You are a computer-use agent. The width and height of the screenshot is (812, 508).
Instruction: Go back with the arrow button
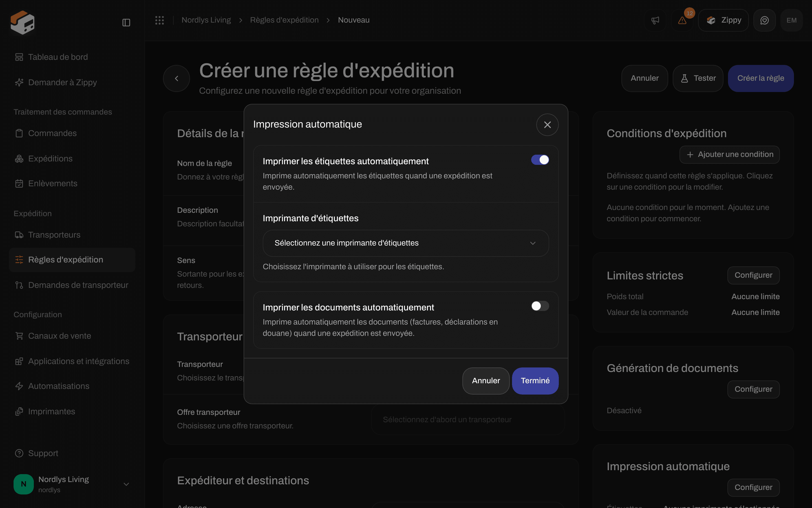(176, 78)
